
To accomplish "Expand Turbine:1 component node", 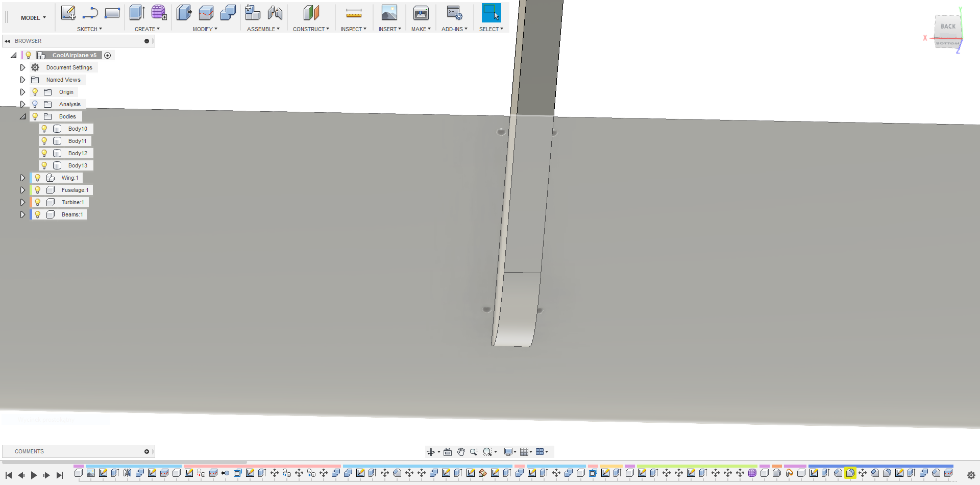I will click(x=22, y=202).
